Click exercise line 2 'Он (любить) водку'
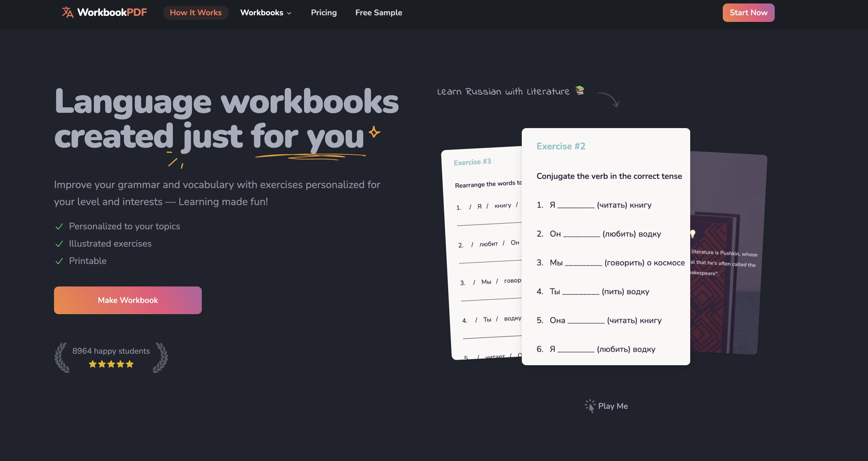 (599, 234)
